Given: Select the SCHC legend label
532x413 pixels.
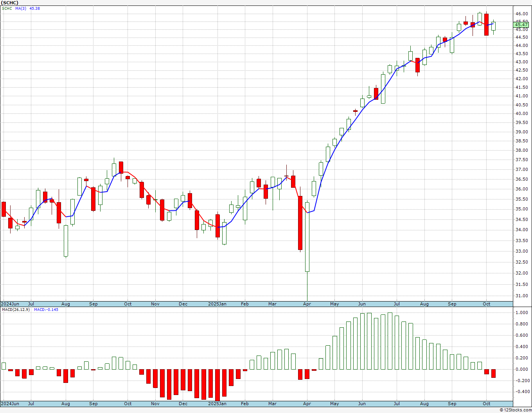Looking at the screenshot, I should coord(7,8).
